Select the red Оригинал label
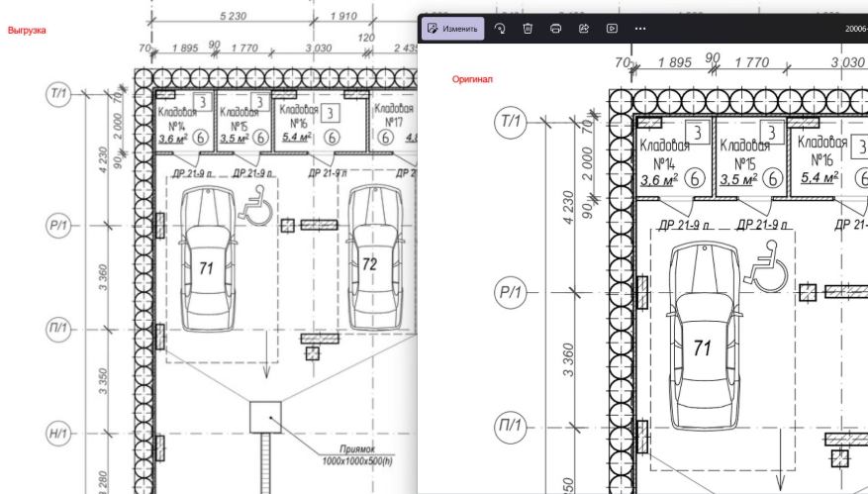Image resolution: width=868 pixels, height=494 pixels. [472, 78]
